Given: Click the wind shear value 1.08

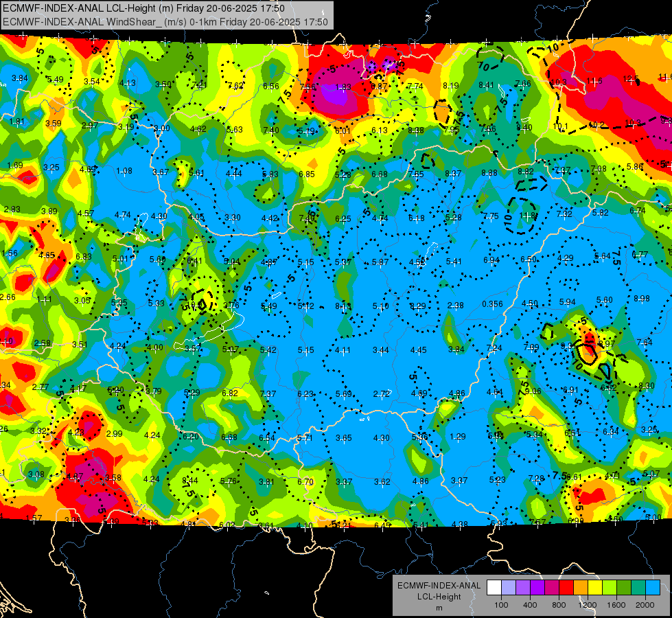Looking at the screenshot, I should (x=124, y=171).
